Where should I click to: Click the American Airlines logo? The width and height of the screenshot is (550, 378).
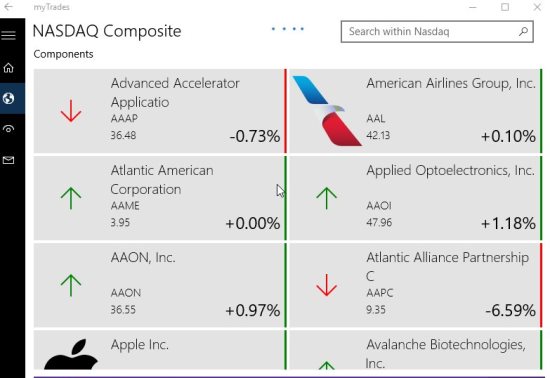tap(327, 111)
